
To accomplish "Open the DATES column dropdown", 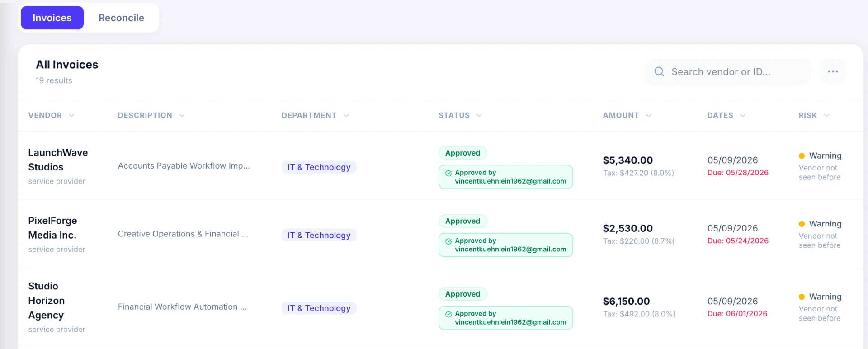I will pyautogui.click(x=743, y=115).
